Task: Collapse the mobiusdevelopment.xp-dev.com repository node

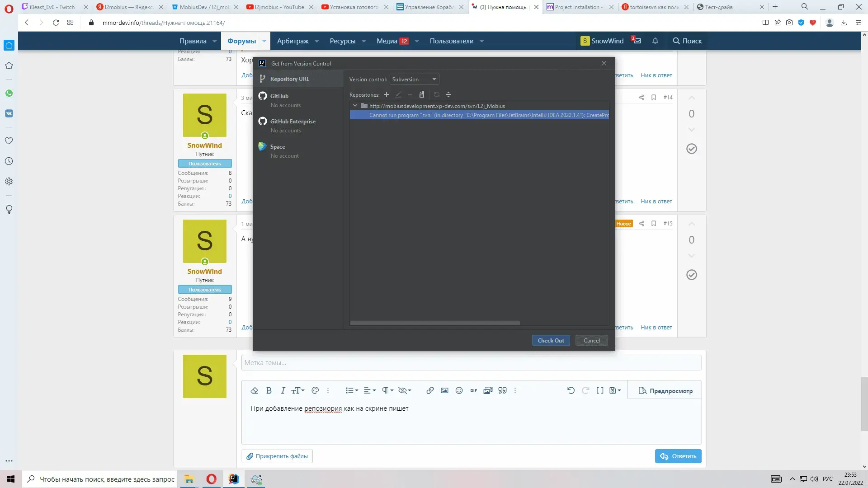Action: (355, 106)
